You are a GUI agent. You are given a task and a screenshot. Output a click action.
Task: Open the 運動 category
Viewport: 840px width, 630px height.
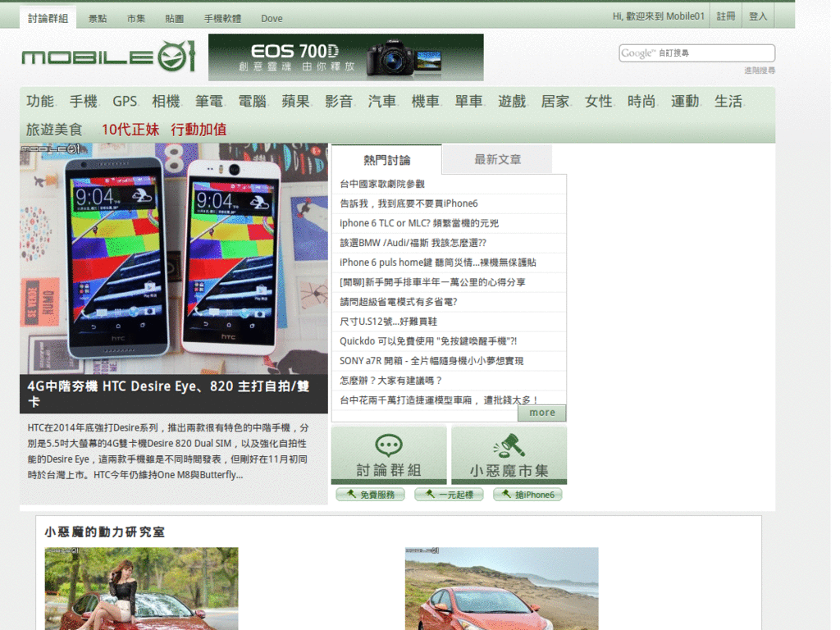click(685, 101)
